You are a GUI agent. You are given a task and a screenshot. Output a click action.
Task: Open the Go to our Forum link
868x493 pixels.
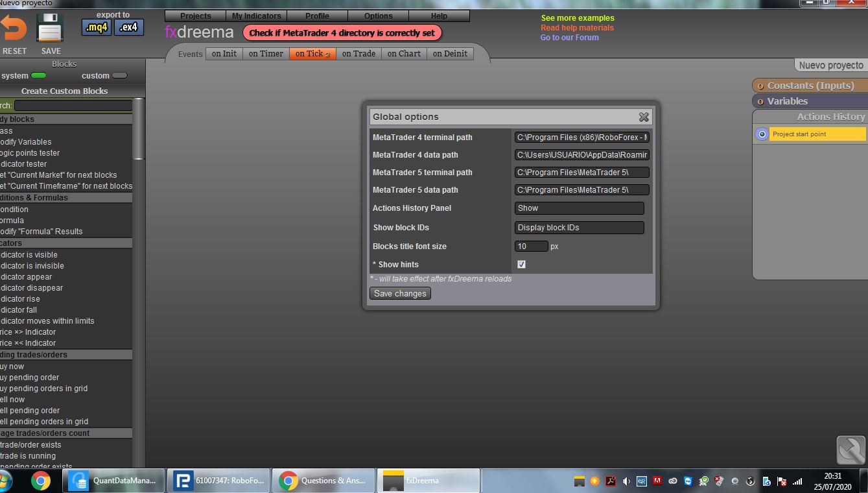(570, 38)
